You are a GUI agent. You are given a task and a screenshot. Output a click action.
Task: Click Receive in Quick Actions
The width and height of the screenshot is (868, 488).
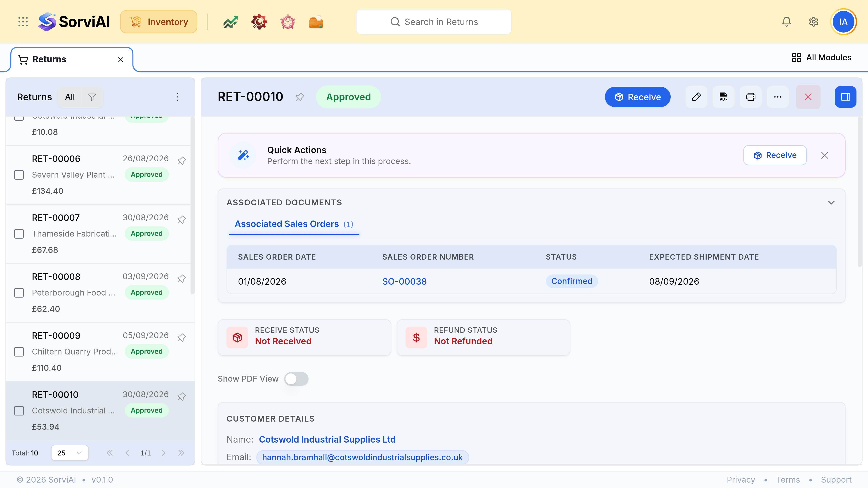(x=775, y=155)
